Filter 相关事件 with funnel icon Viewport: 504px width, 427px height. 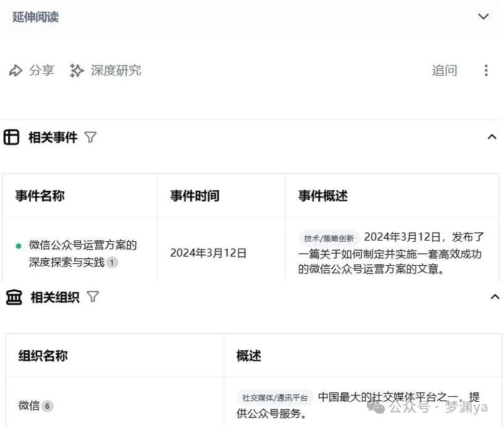(x=90, y=137)
